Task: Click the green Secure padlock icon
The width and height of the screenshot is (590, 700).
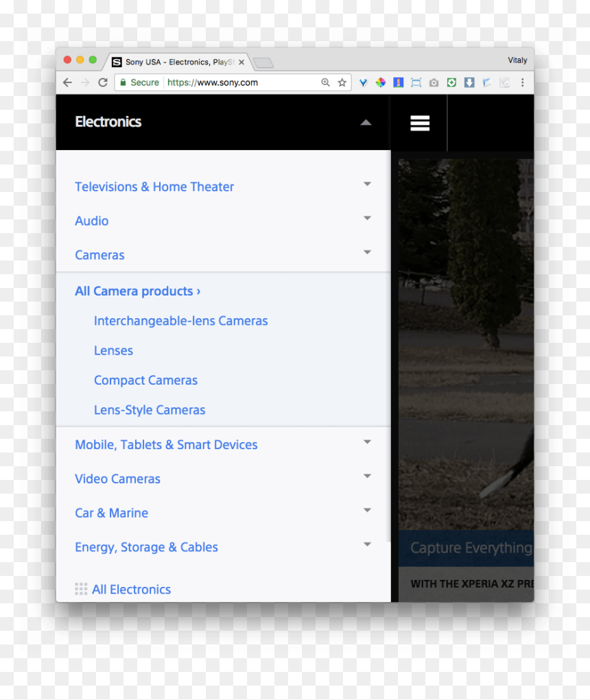Action: (x=123, y=82)
